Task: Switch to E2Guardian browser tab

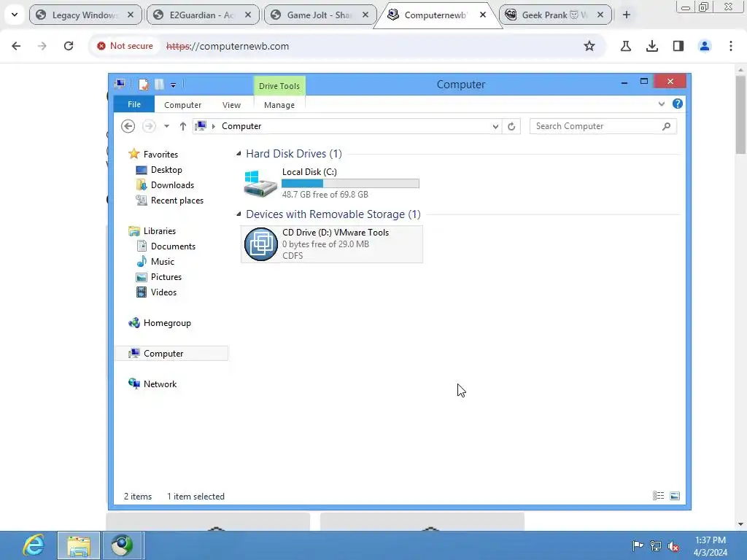Action: point(203,15)
